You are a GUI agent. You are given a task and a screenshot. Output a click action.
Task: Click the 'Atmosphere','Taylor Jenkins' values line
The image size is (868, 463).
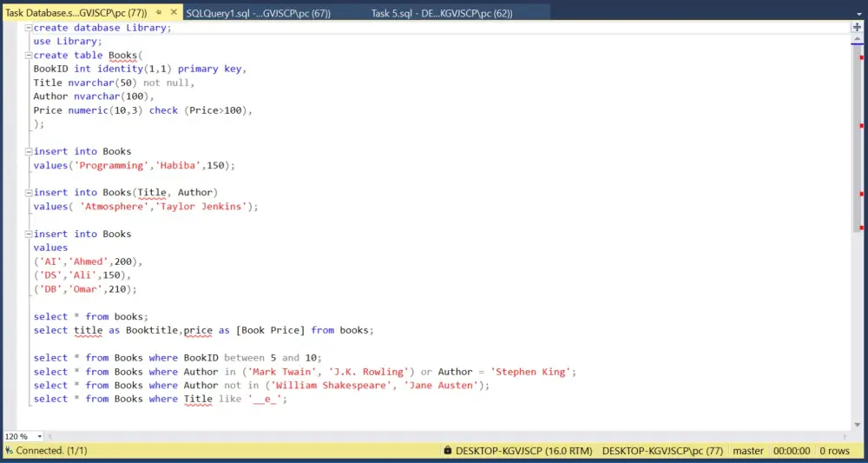click(146, 207)
